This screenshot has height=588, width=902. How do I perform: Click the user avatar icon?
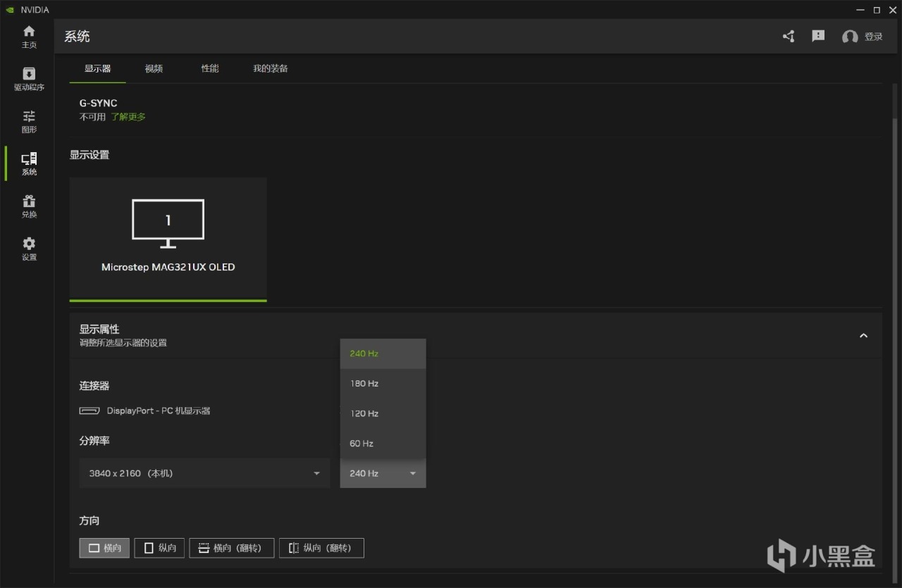[x=850, y=37]
